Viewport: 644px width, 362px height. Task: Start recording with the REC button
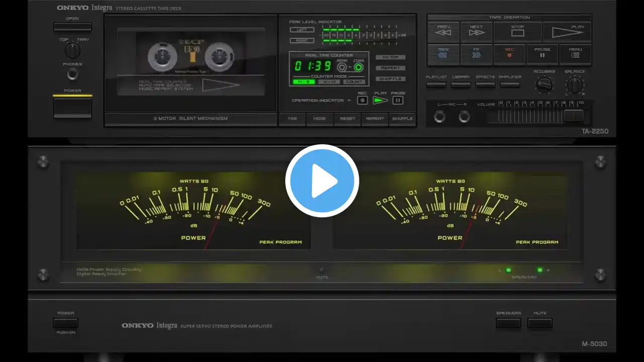point(509,54)
